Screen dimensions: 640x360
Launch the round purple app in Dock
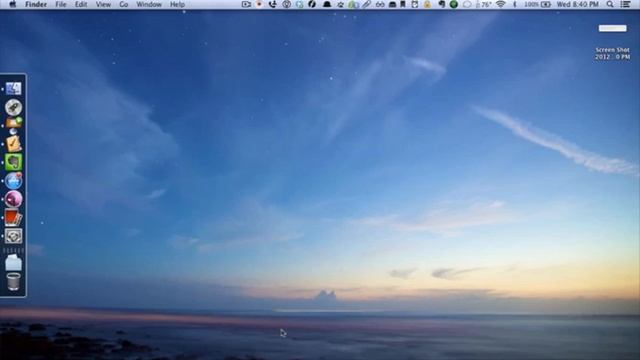[x=13, y=199]
